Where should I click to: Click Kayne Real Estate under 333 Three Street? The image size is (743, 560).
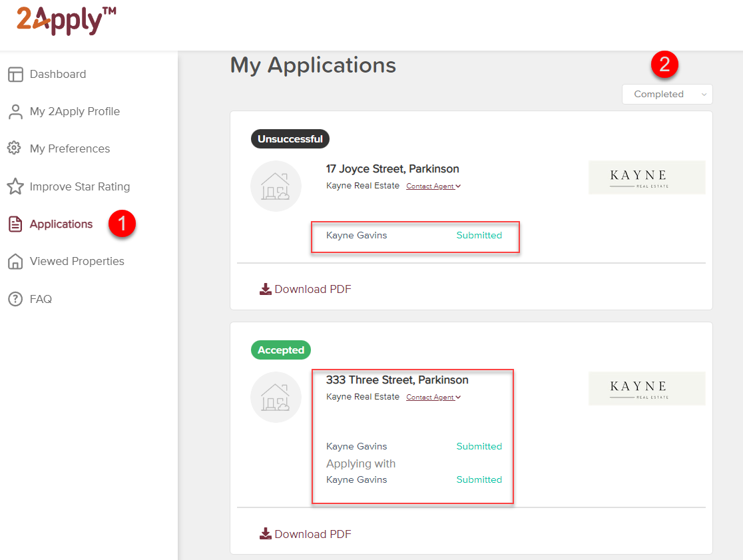362,397
